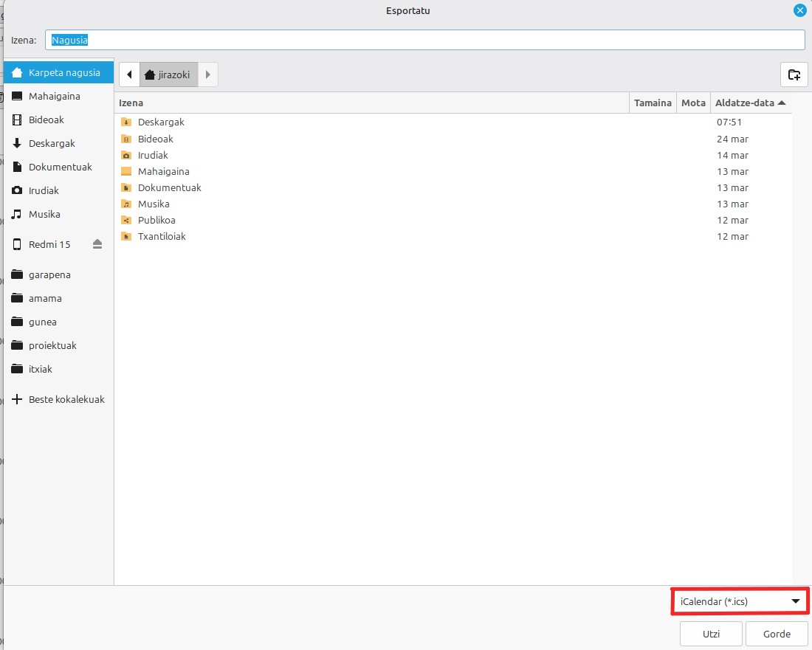The width and height of the screenshot is (812, 650).
Task: Select the Publikoa folder in file list
Action: click(x=156, y=221)
